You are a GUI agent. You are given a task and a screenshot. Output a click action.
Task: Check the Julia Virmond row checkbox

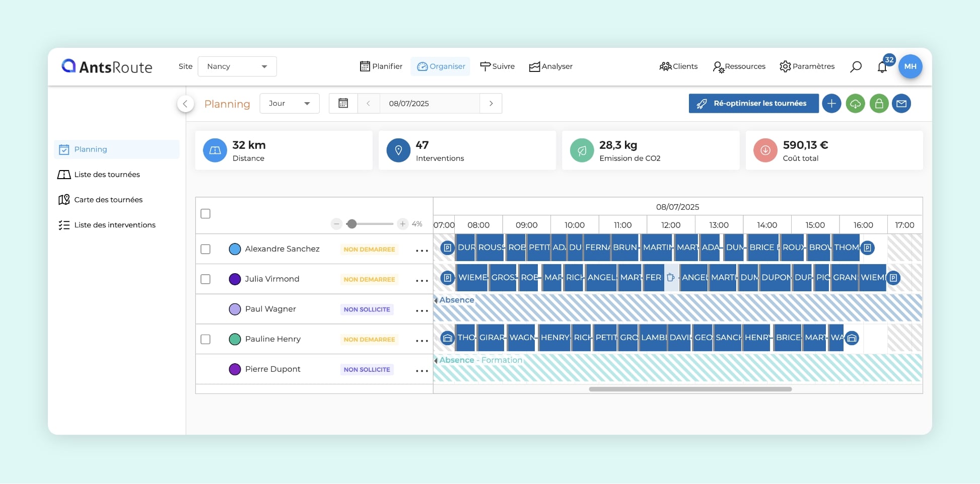[205, 279]
